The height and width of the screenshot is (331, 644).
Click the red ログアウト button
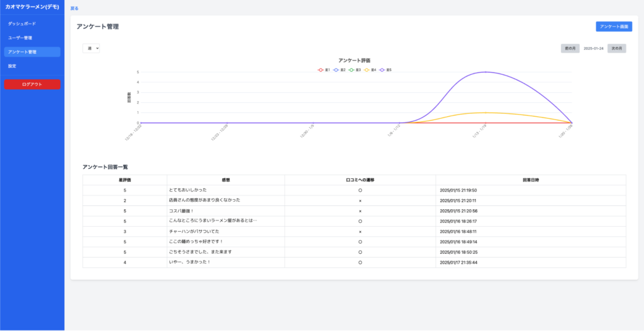(32, 84)
